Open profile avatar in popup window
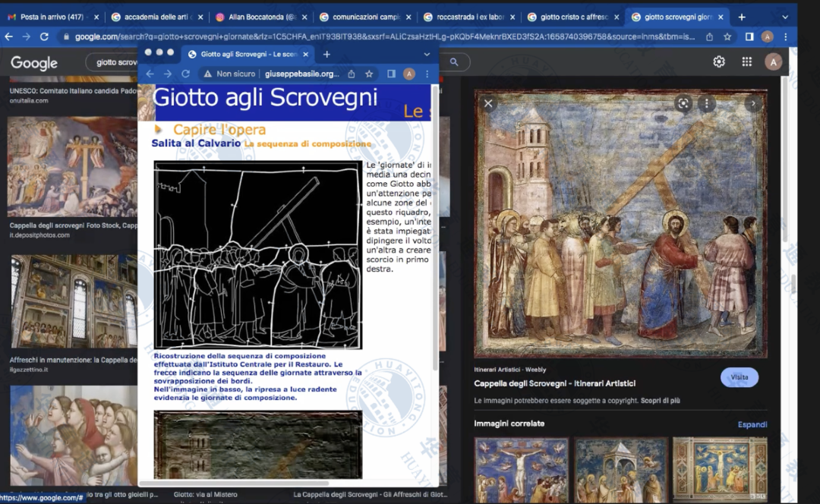Screen dimensions: 820x504 409,74
